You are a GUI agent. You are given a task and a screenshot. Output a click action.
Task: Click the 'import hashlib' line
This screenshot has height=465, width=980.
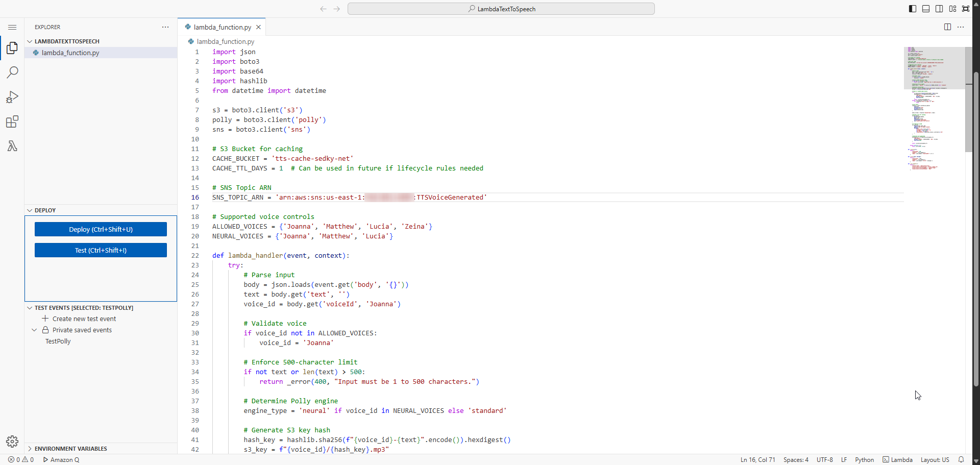[x=240, y=81]
